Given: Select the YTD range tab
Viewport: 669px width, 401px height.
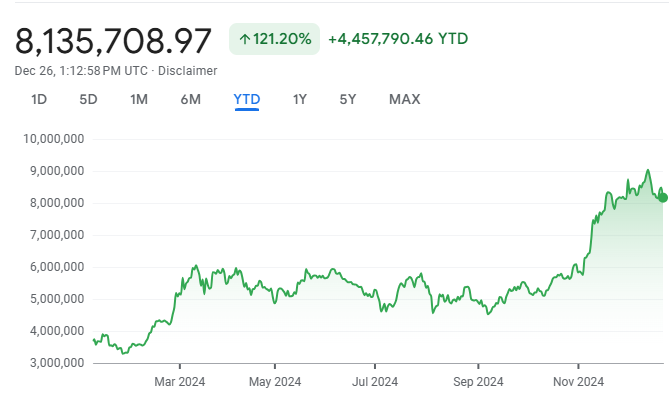Looking at the screenshot, I should [x=247, y=99].
